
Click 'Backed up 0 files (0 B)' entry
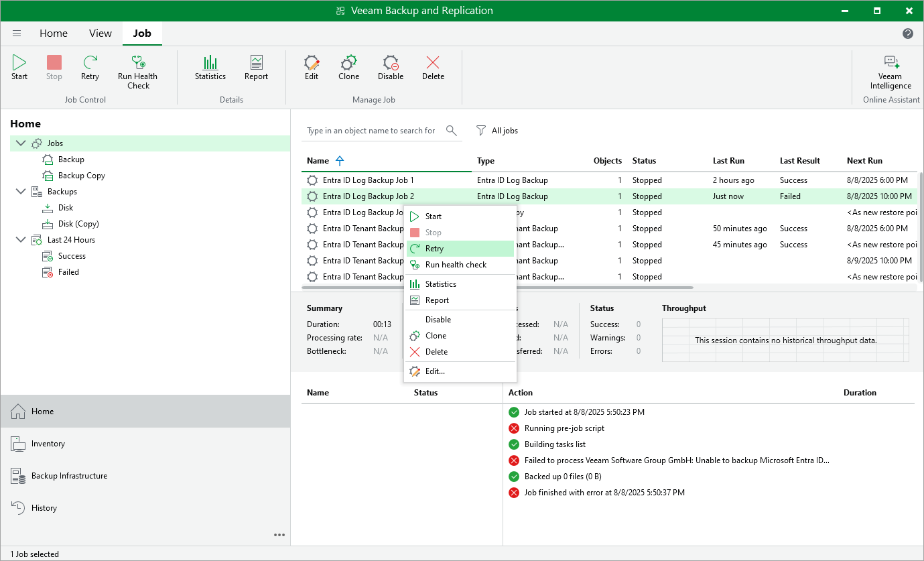click(x=564, y=477)
